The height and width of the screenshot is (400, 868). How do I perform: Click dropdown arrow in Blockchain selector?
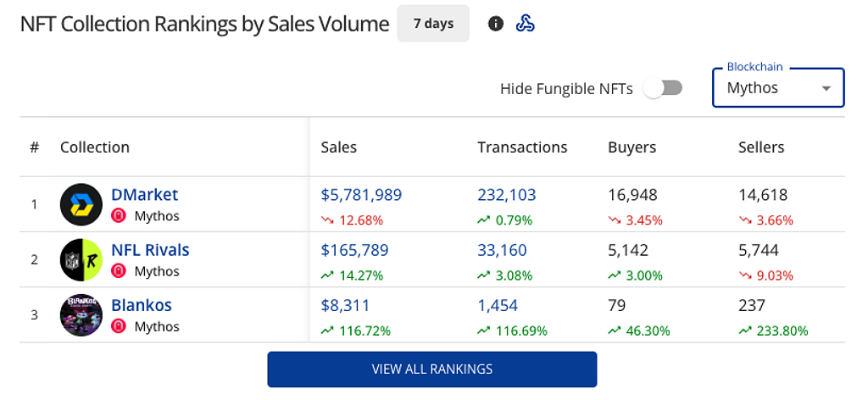pos(826,88)
